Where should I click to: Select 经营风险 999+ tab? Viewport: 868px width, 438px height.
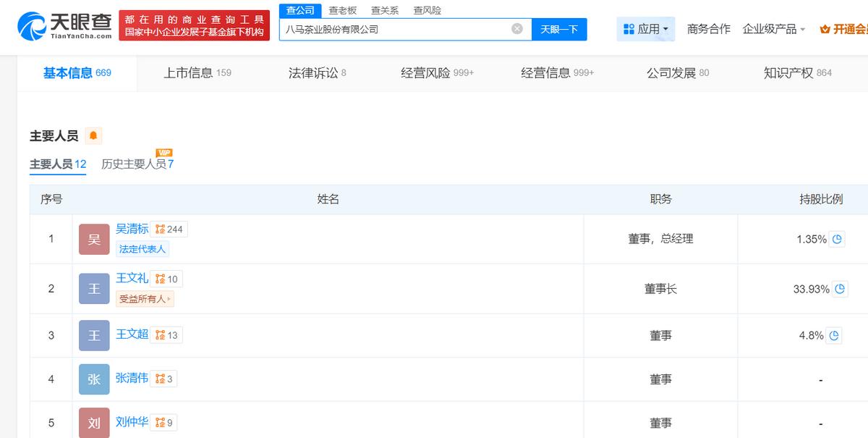pyautogui.click(x=438, y=72)
